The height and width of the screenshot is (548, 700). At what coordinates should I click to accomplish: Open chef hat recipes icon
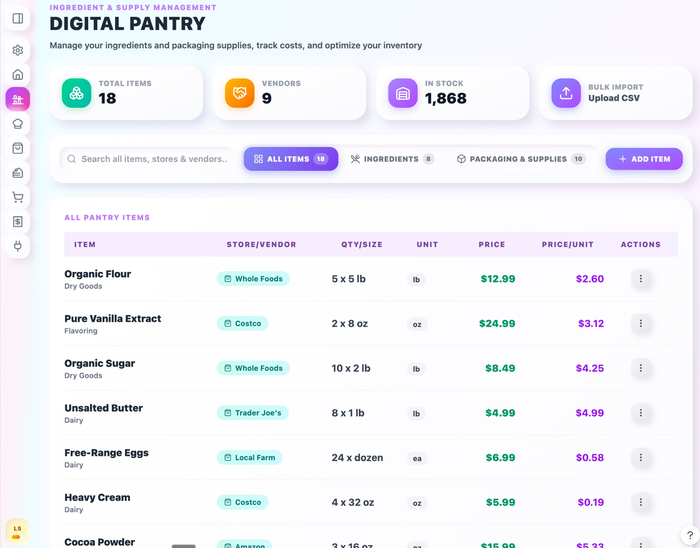(18, 124)
